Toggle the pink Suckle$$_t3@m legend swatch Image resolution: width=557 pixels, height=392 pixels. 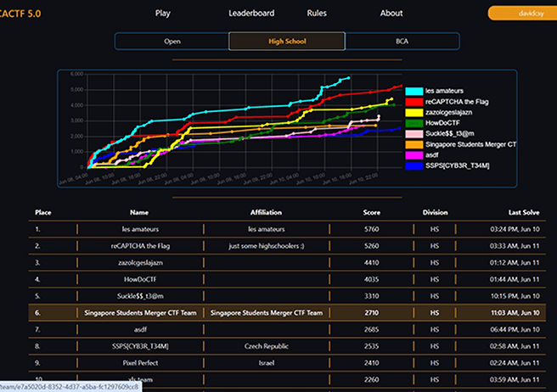coord(414,134)
